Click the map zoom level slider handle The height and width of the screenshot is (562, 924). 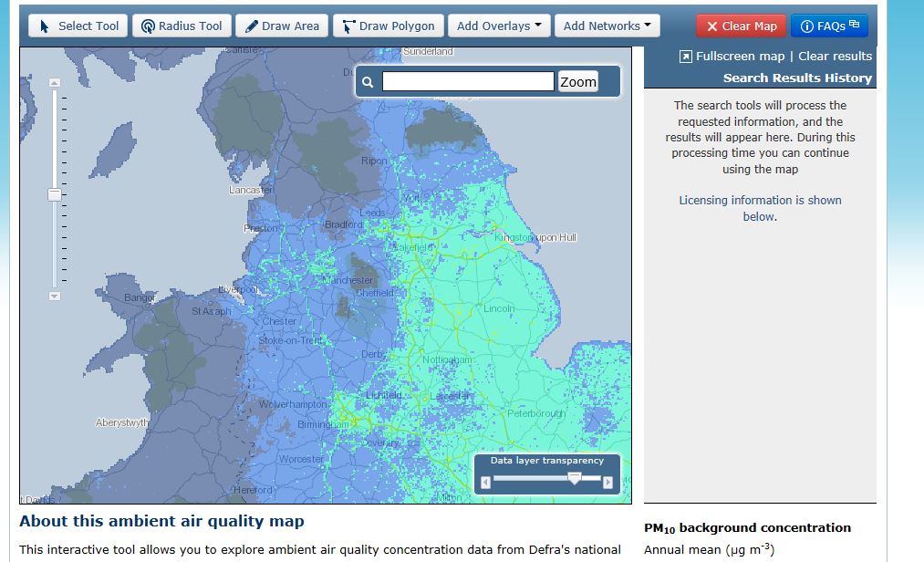coord(55,194)
